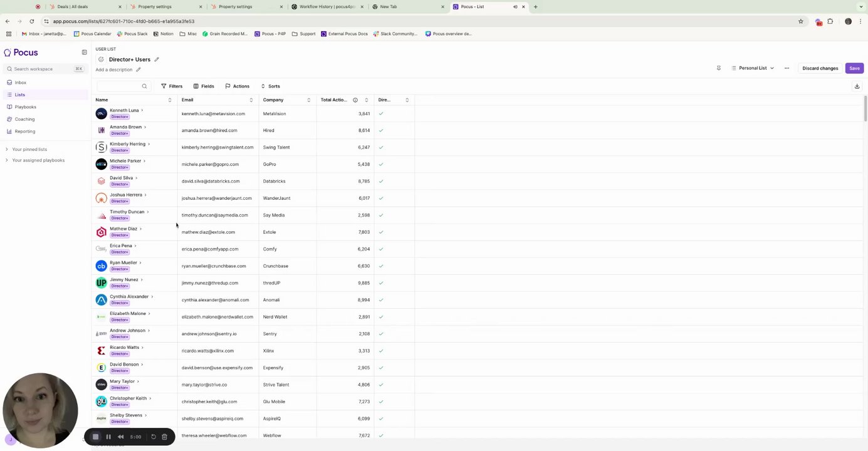Viewport: 868px width, 451px height.
Task: Open the three-dots more options menu
Action: click(x=787, y=68)
